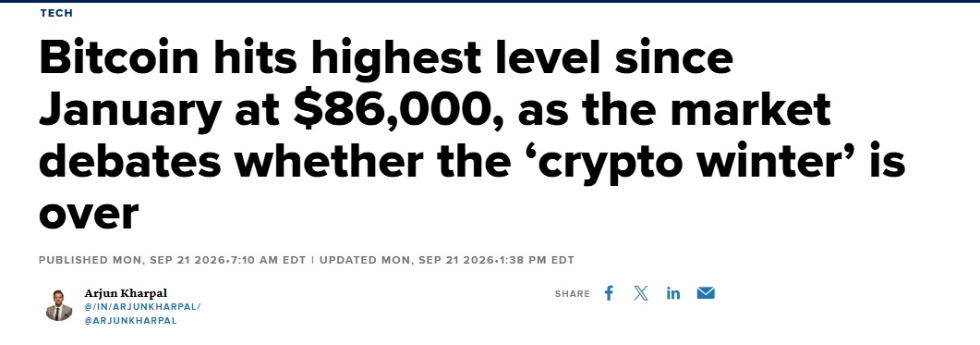This screenshot has width=980, height=345.
Task: Click the word 'Bitcoin' in the headline
Action: point(119,58)
